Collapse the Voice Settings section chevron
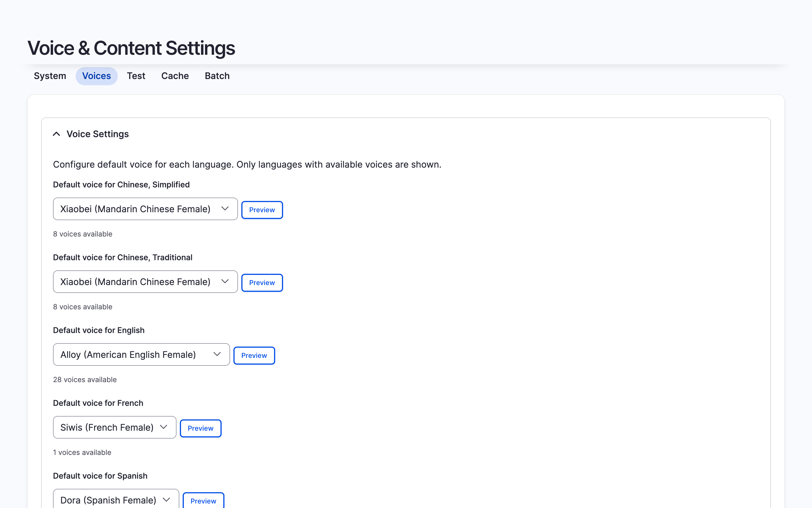Screen dimensions: 812x508 [56, 134]
